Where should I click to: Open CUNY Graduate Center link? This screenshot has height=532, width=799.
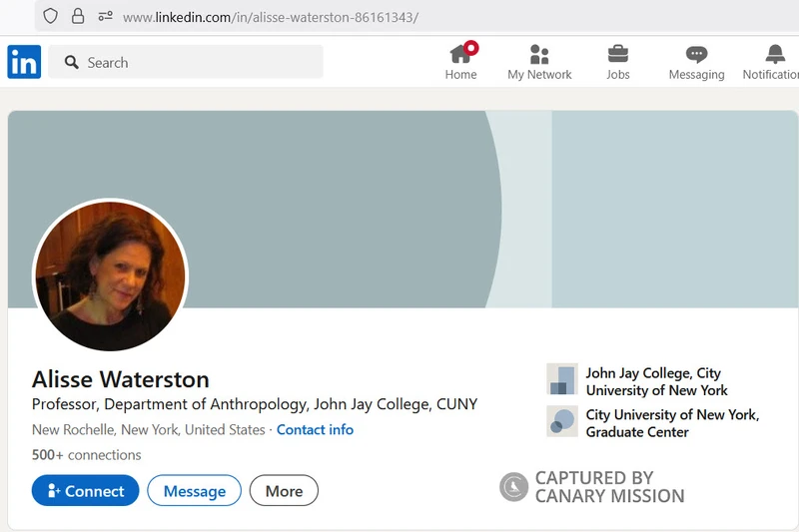(672, 423)
